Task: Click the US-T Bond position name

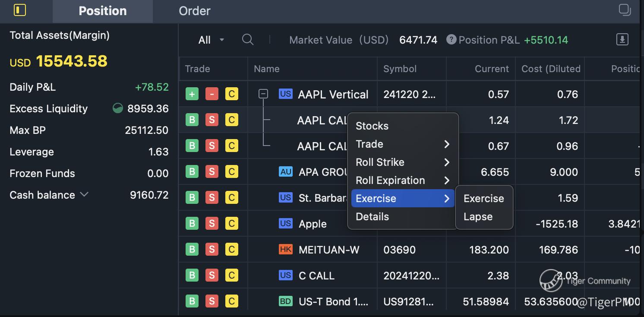Action: pyautogui.click(x=334, y=301)
